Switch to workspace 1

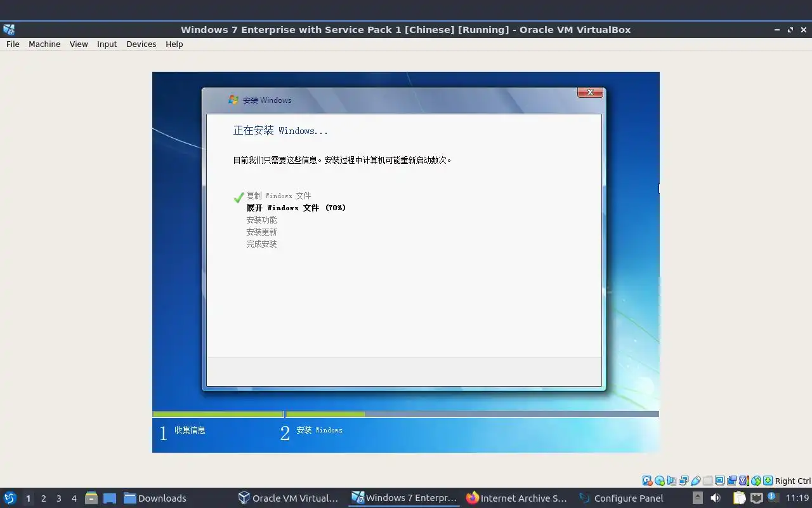click(x=28, y=498)
